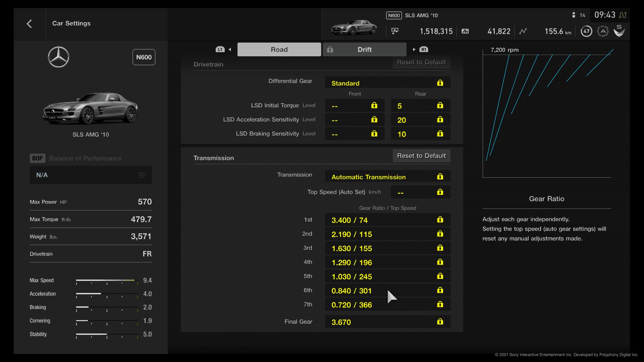Click lock icon on front LSD Braking Sensitivity

point(374,134)
